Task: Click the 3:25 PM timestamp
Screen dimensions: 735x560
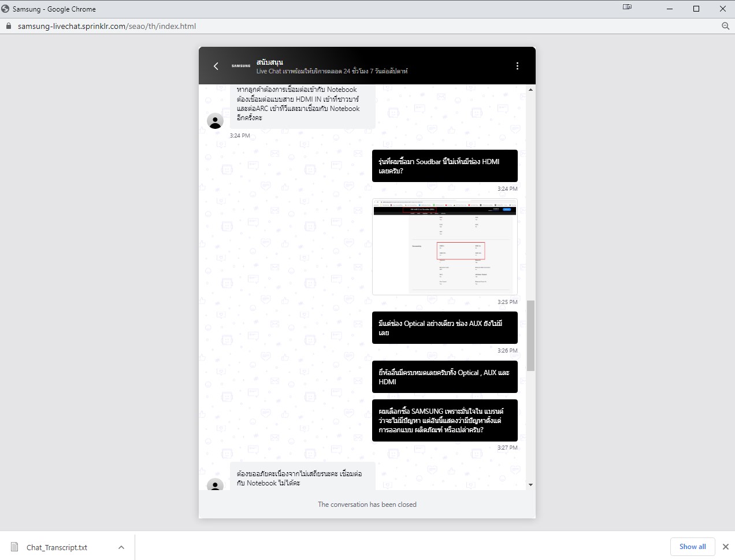Action: coord(507,302)
